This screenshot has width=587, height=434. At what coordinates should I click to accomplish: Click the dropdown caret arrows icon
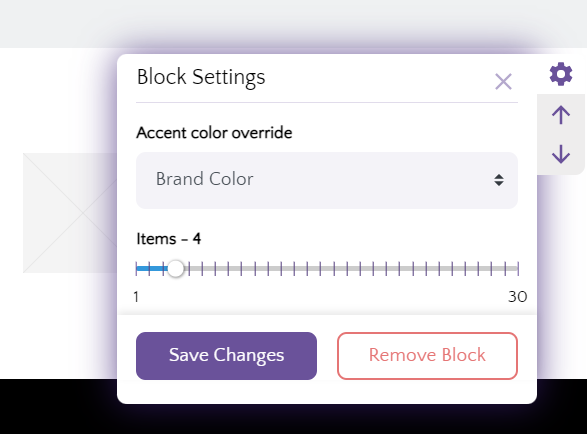[499, 180]
